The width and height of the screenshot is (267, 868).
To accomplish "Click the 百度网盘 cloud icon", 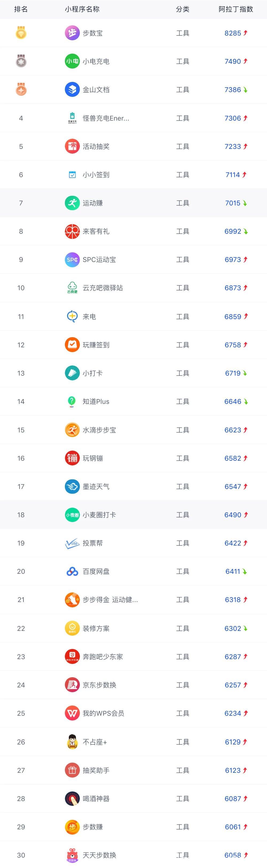I will click(72, 571).
